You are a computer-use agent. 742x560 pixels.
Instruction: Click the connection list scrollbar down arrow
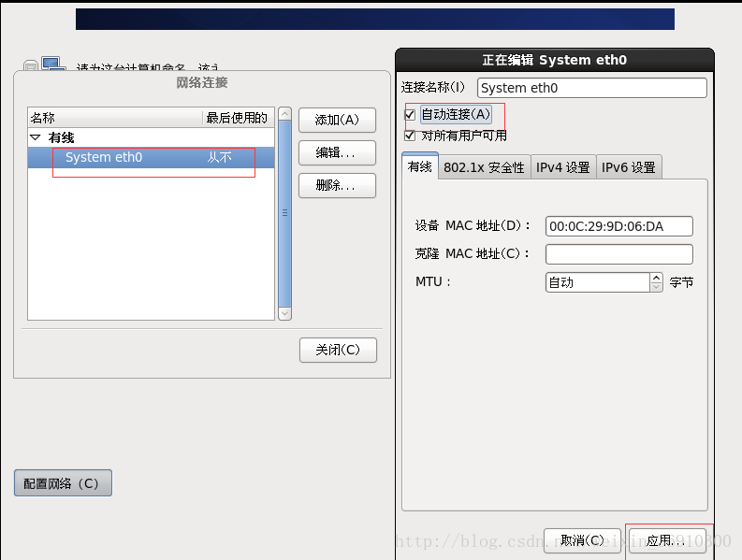[284, 313]
